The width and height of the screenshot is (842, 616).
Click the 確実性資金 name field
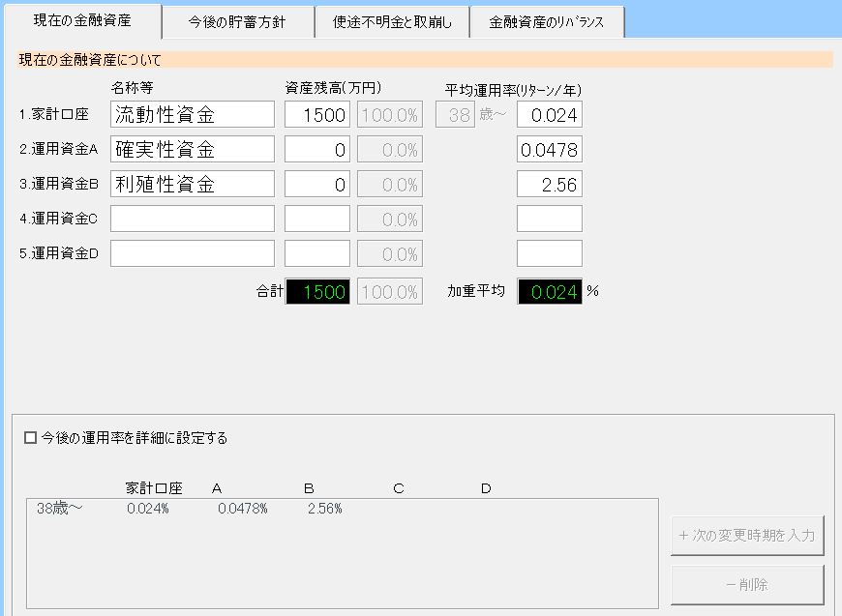(193, 150)
